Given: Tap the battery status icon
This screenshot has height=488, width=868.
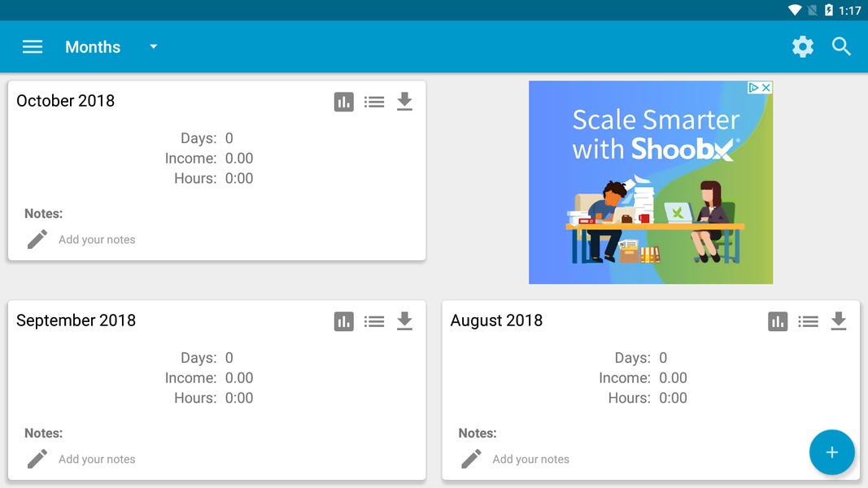Looking at the screenshot, I should pos(829,10).
